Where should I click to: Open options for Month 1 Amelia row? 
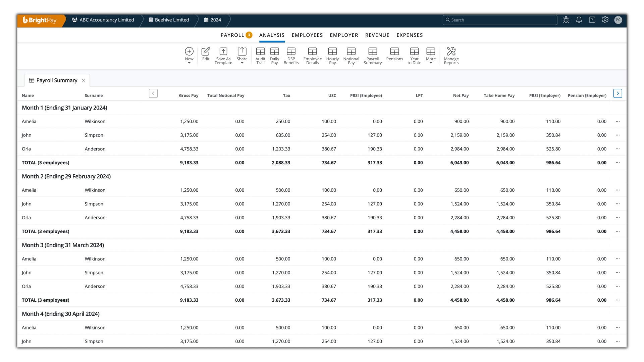(618, 121)
